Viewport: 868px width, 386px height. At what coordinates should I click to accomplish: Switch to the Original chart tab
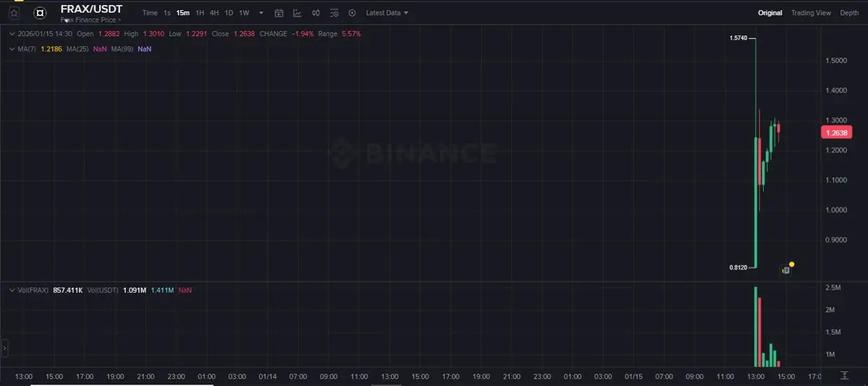point(770,13)
